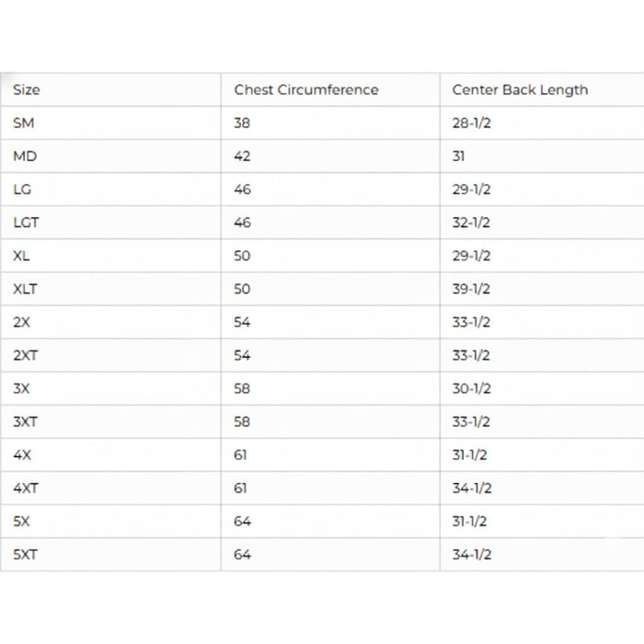This screenshot has width=644, height=644.
Task: Select the MD size cell
Action: pyautogui.click(x=25, y=156)
